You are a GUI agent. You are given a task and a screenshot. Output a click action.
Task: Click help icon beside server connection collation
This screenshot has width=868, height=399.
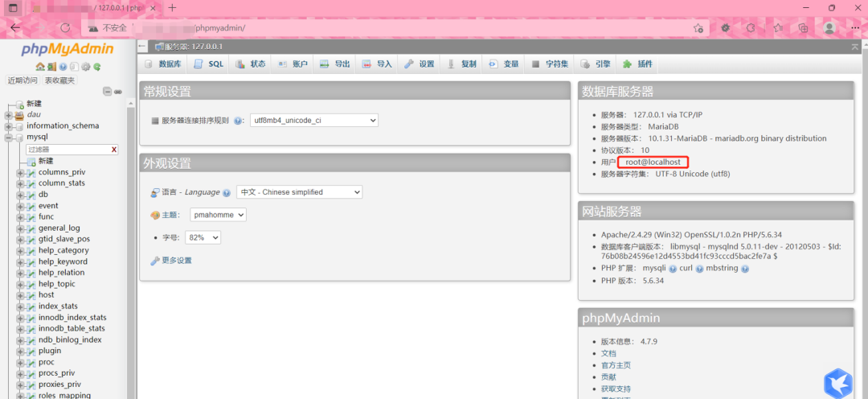coord(238,120)
